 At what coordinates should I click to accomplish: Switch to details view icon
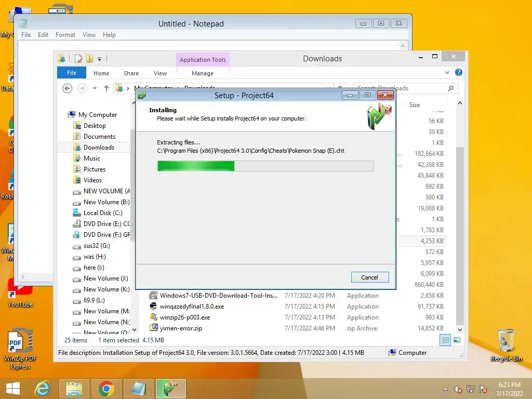445,340
